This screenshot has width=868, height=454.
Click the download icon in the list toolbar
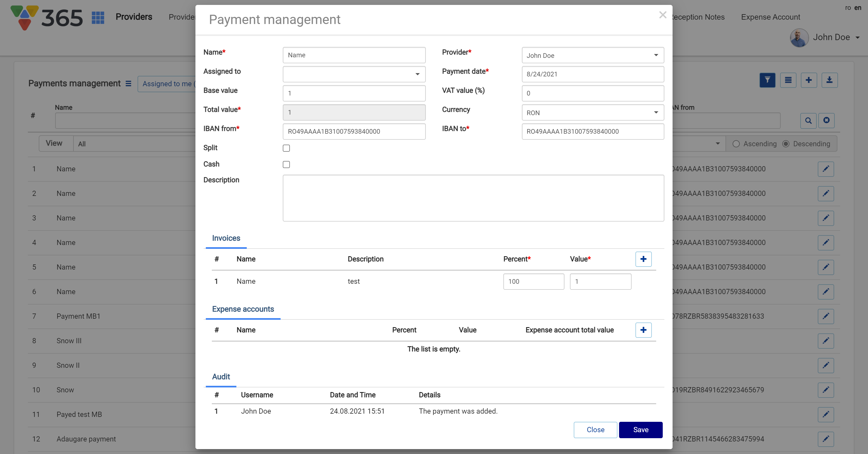click(x=829, y=80)
